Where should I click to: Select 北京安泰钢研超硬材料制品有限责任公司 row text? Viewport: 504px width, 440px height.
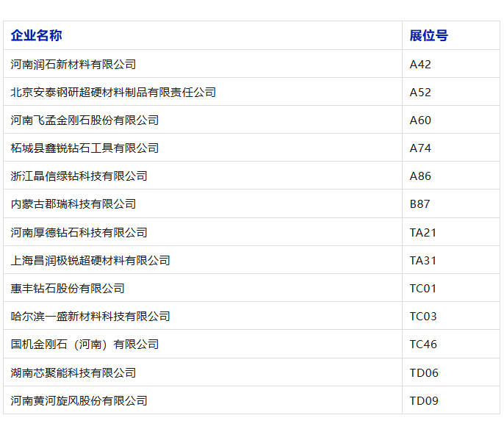tap(113, 93)
